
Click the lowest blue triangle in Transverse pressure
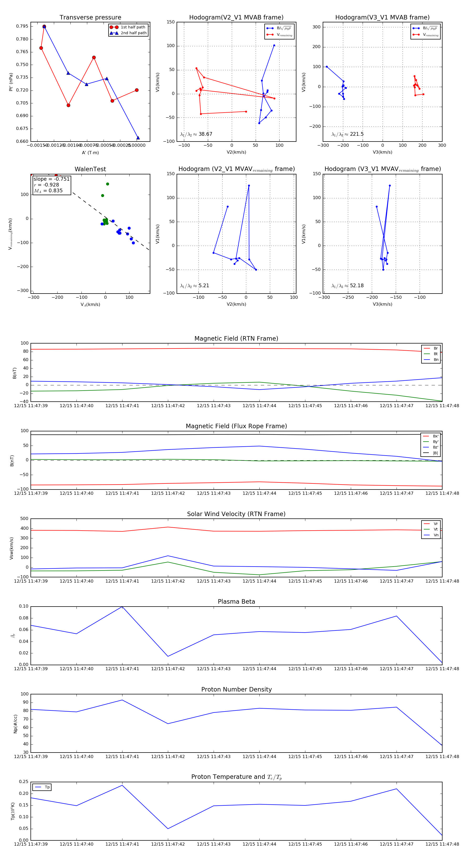point(138,138)
